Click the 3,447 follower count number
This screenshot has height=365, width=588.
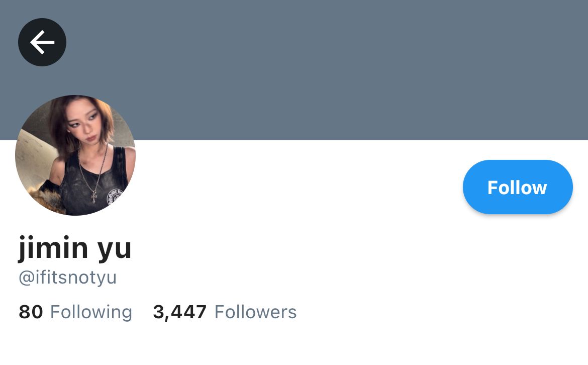point(179,312)
